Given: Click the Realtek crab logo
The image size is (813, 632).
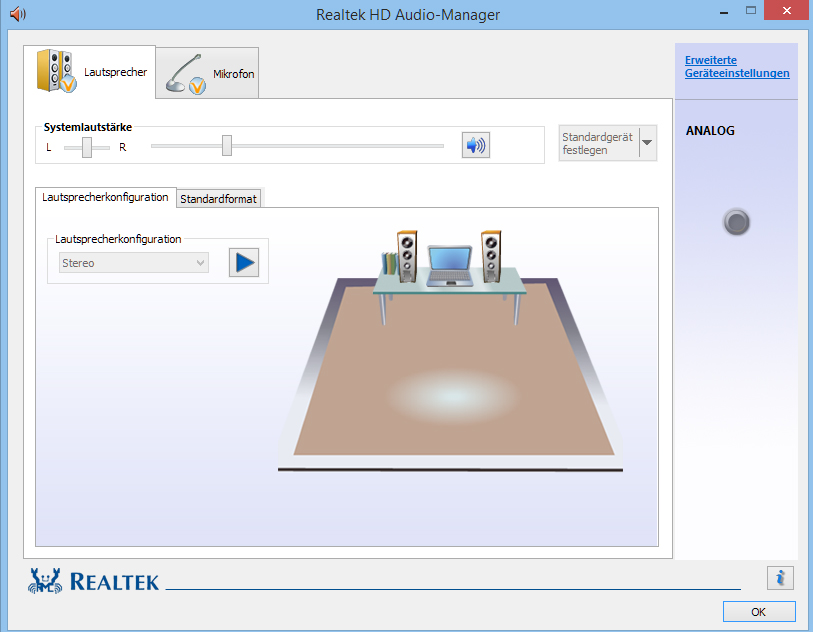Looking at the screenshot, I should [45, 581].
